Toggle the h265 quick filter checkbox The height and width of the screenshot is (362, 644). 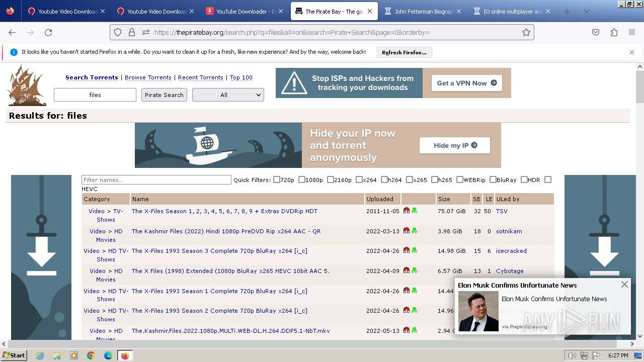tap(435, 179)
